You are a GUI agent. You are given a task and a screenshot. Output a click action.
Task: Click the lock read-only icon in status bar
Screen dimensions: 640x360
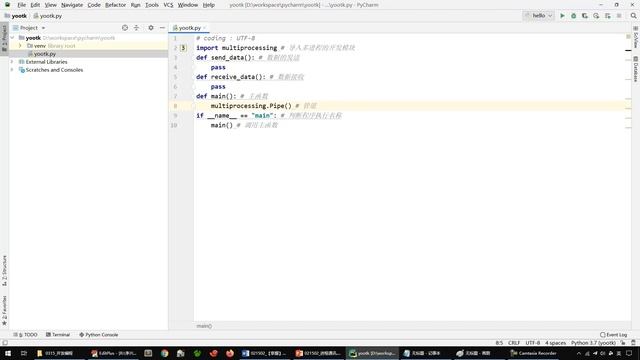click(x=623, y=343)
